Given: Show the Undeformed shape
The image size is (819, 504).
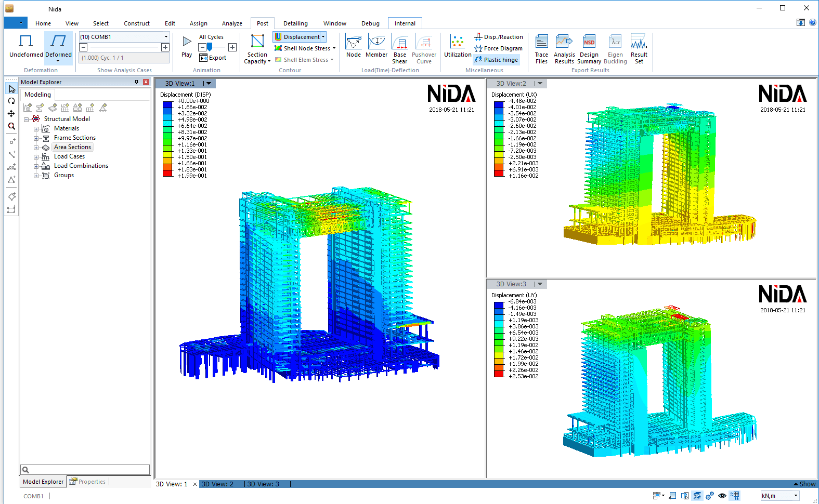Looking at the screenshot, I should tap(26, 47).
